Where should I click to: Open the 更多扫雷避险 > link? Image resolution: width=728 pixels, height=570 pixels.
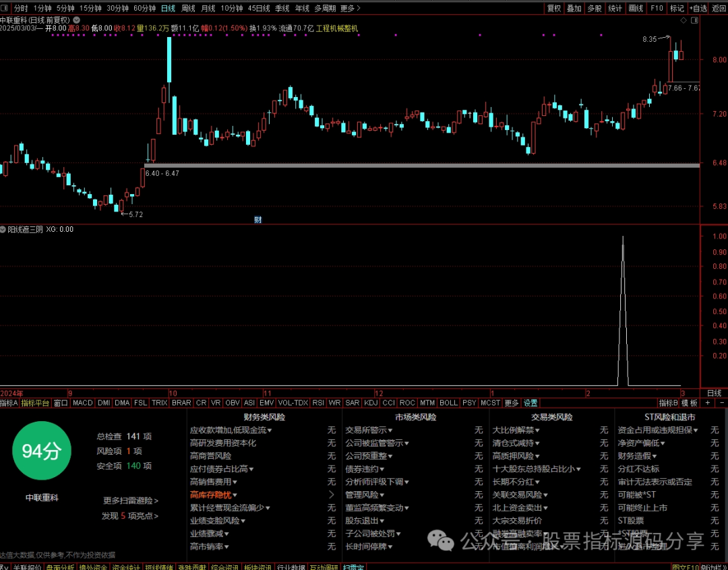[131, 501]
